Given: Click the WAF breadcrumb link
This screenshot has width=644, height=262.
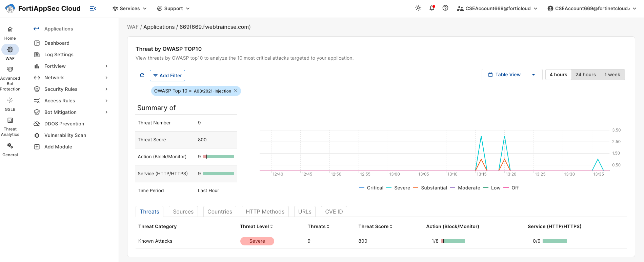Looking at the screenshot, I should click(133, 27).
